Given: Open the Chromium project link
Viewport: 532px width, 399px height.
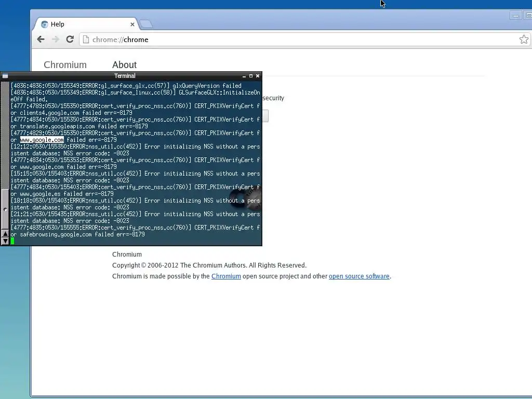Looking at the screenshot, I should point(226,276).
